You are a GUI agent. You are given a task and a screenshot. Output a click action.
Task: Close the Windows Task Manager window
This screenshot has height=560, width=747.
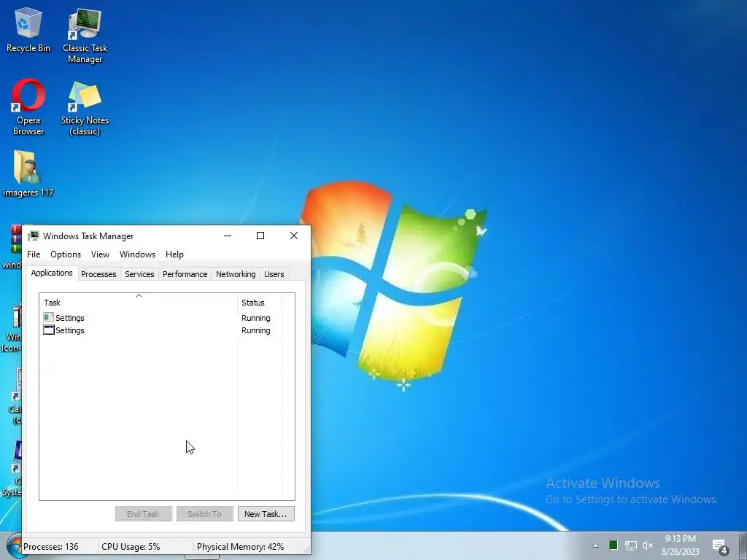pos(294,236)
